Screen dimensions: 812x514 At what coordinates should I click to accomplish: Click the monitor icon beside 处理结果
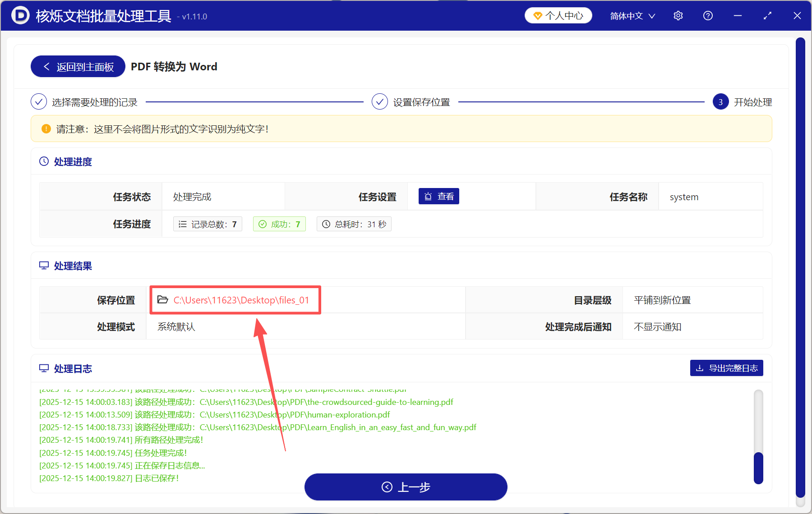tap(44, 266)
